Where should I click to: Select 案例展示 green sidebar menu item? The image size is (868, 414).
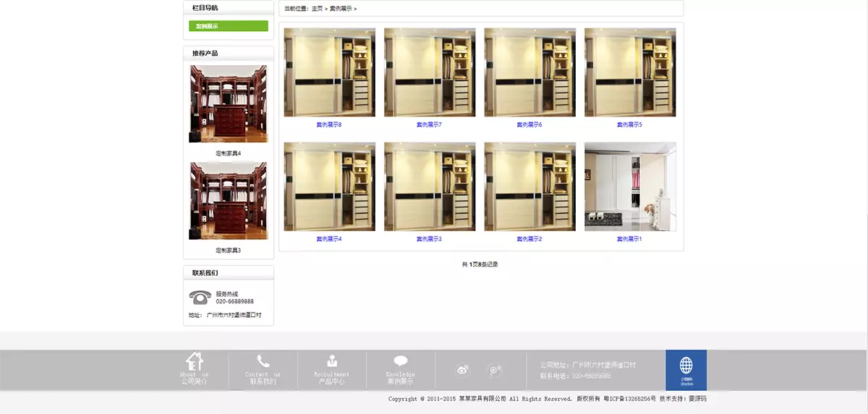coord(229,26)
